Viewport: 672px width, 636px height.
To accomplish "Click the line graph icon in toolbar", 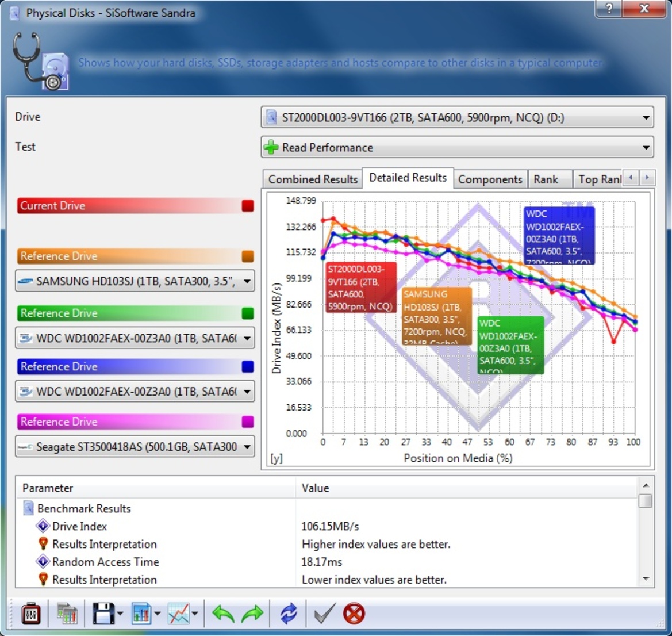I will click(179, 614).
